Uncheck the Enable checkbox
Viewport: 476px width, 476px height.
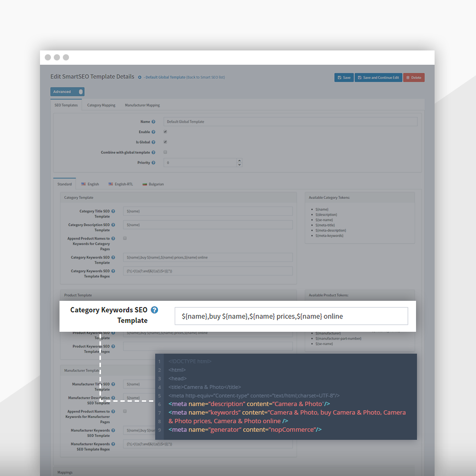[165, 132]
